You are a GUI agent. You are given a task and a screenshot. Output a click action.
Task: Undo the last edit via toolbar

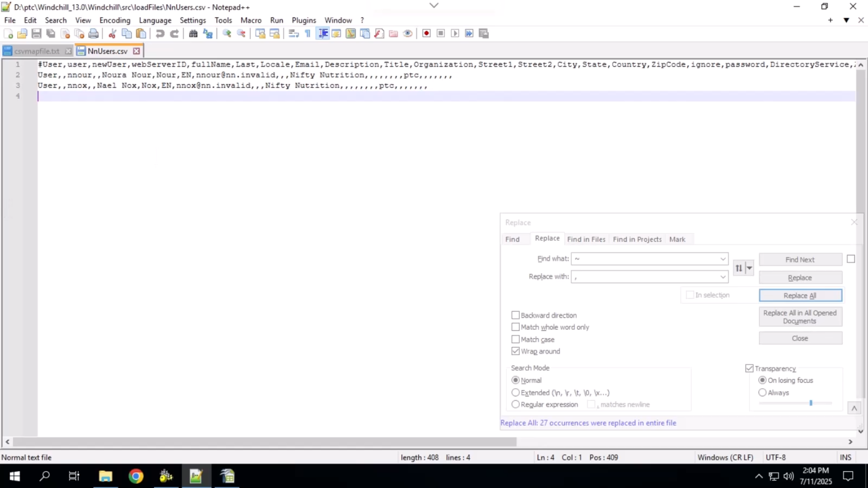coord(160,33)
